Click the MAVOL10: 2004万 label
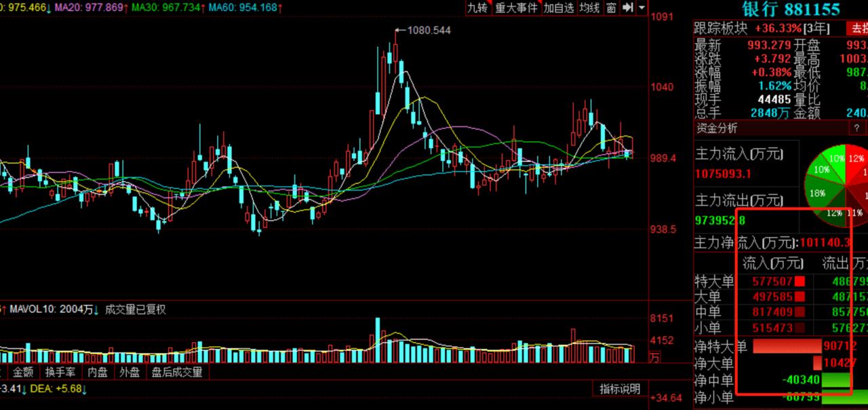 click(53, 310)
